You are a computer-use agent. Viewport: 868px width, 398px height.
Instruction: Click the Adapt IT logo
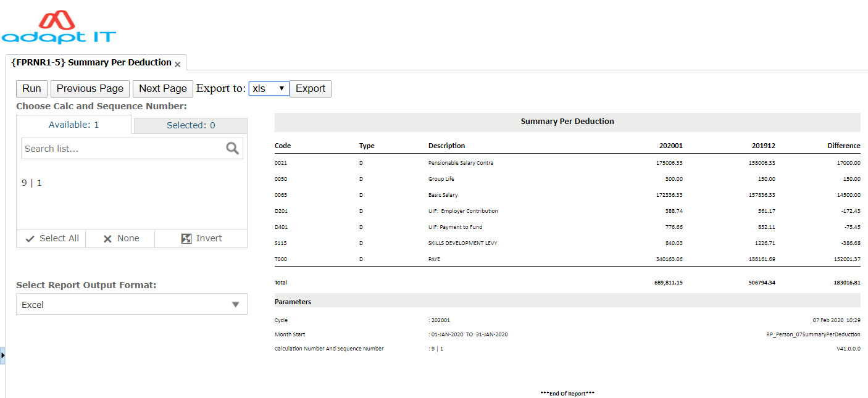(x=58, y=27)
